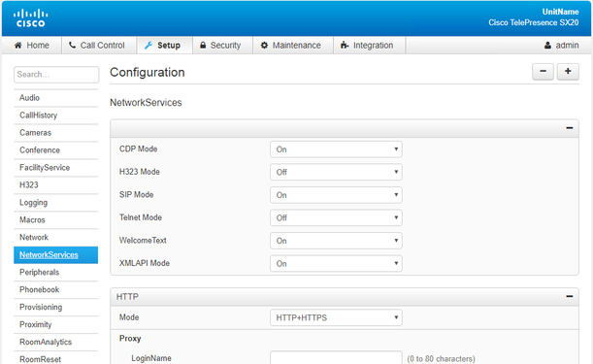Click the '(0 to 80 characters)' hint

(441, 359)
